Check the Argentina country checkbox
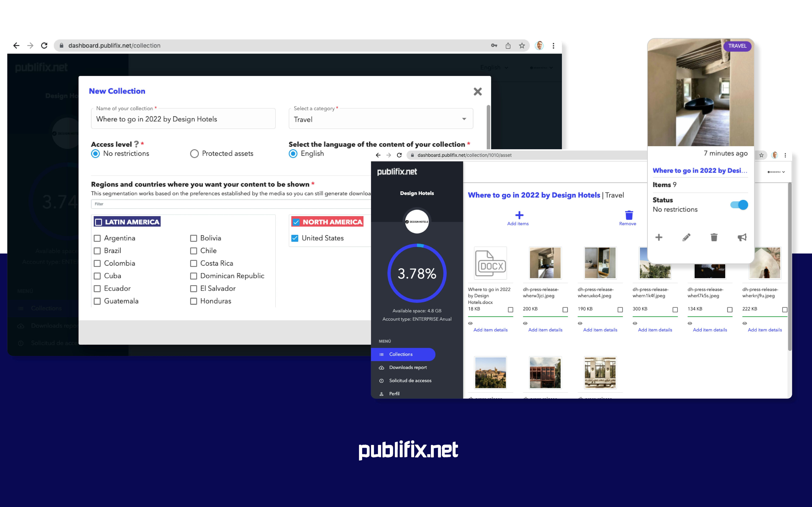The height and width of the screenshot is (507, 812). [x=97, y=238]
